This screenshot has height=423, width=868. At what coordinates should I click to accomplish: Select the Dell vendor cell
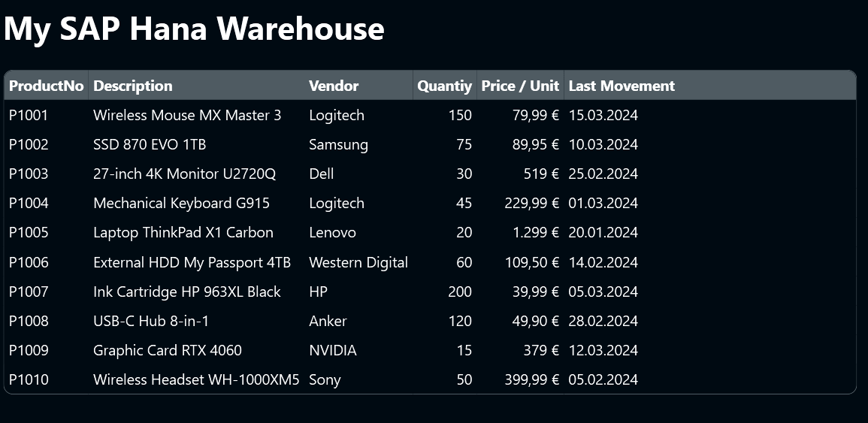(x=322, y=174)
